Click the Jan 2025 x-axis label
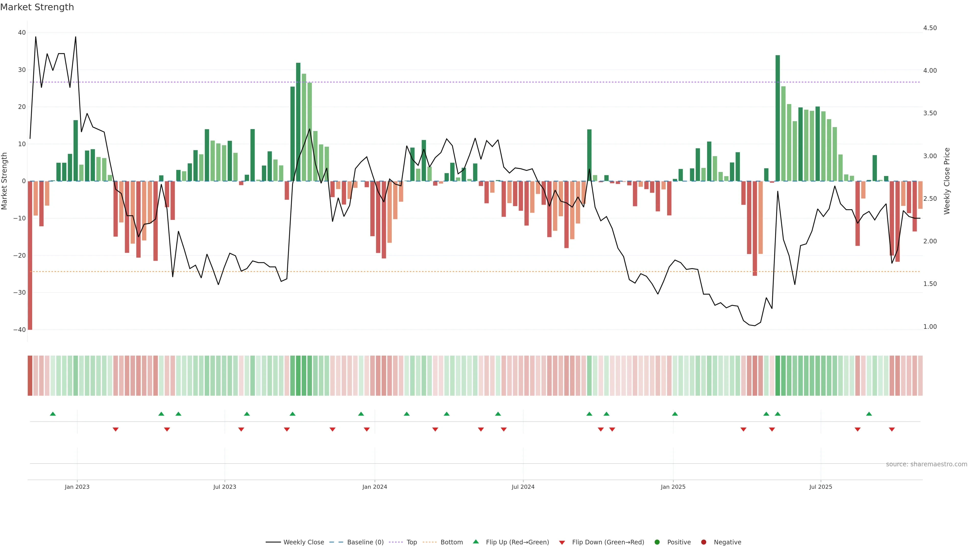This screenshot has height=551, width=980. click(x=673, y=487)
